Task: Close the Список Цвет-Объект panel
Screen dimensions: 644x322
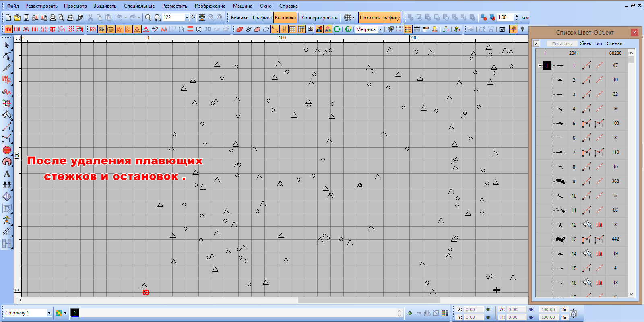Action: (634, 32)
